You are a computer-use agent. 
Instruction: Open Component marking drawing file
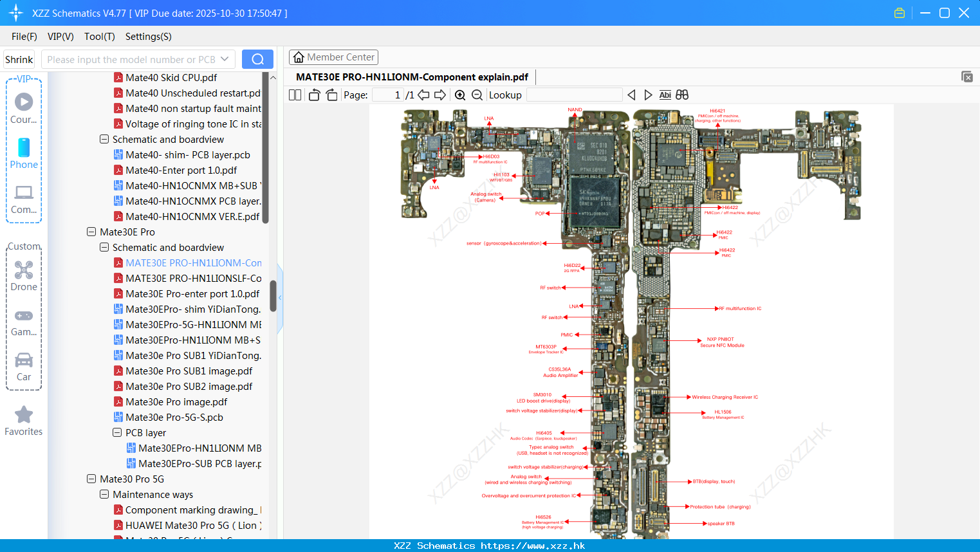(x=193, y=510)
